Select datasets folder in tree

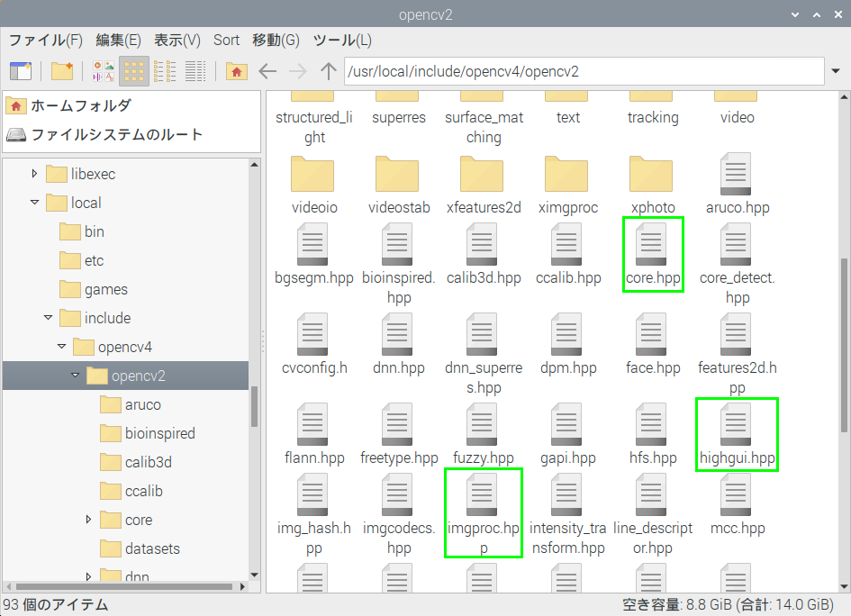140,548
